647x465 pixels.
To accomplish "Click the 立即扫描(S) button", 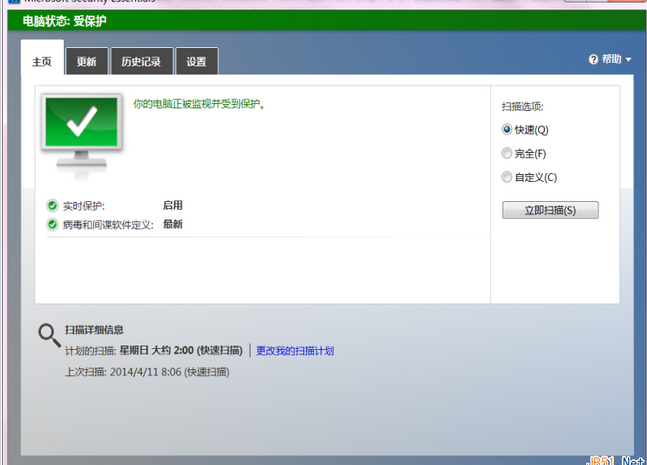I will tap(550, 210).
